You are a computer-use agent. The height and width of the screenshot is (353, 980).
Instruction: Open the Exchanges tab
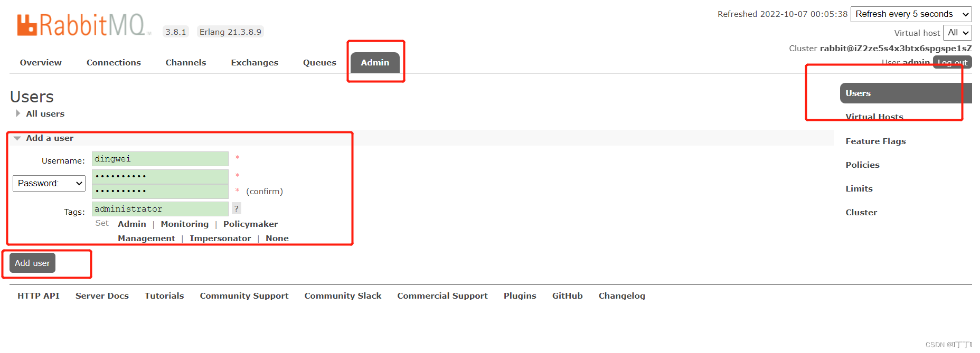tap(255, 62)
